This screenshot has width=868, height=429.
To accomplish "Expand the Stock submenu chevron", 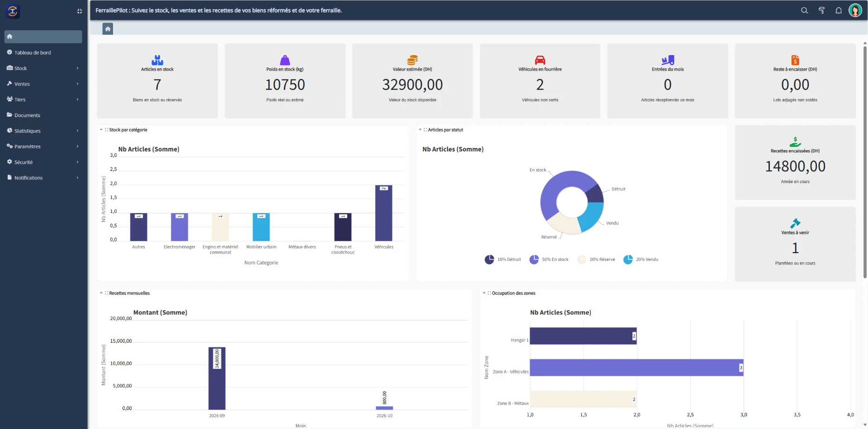I will click(x=77, y=68).
